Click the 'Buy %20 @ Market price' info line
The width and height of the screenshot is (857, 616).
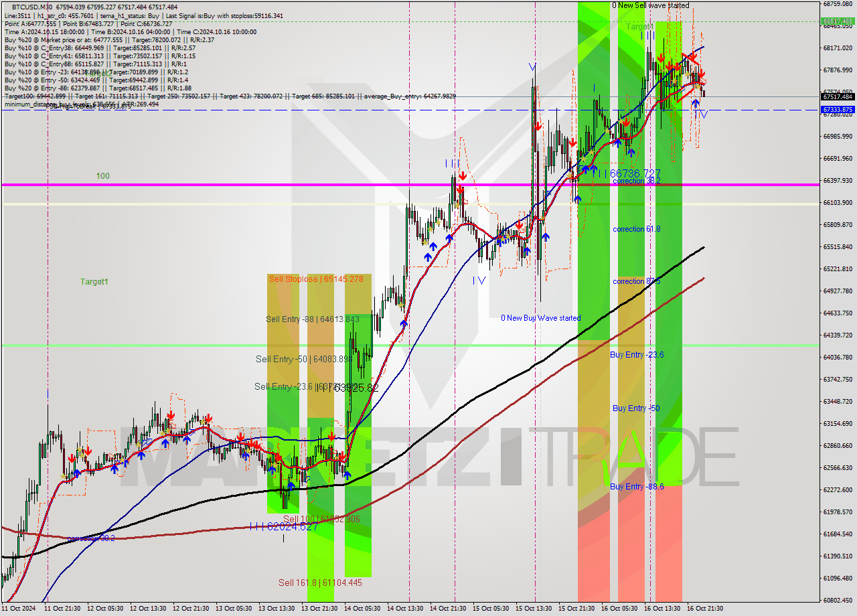coord(109,40)
